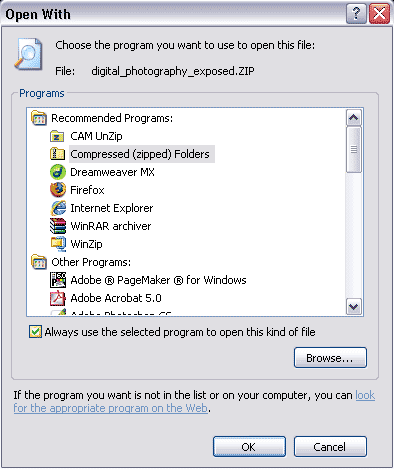This screenshot has height=469, width=394.
Task: Choose the Dreamweaver MX icon
Action: [x=57, y=172]
